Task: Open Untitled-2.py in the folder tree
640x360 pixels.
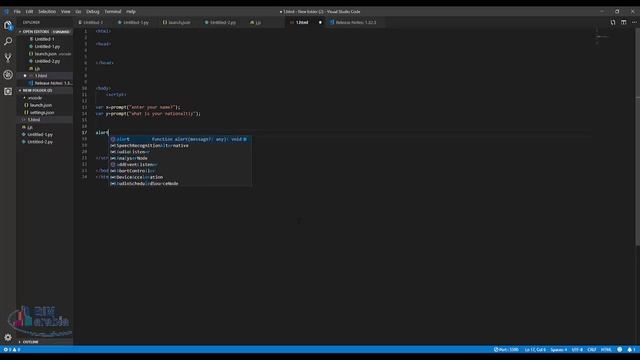Action: (x=44, y=142)
